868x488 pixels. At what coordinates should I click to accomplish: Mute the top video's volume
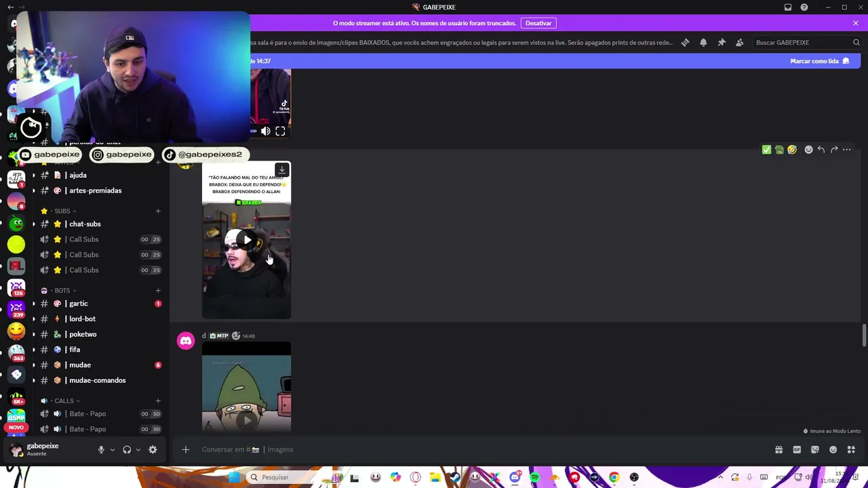pos(266,131)
